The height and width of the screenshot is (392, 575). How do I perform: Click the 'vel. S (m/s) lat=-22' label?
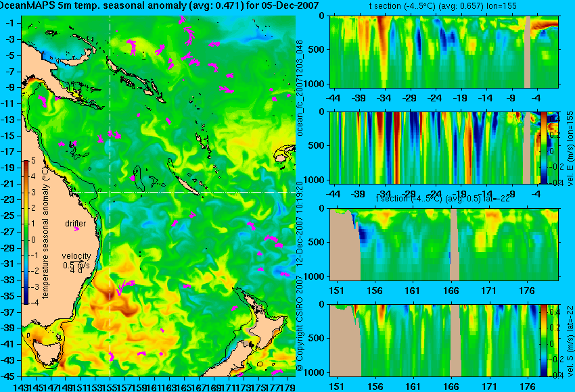click(x=570, y=341)
